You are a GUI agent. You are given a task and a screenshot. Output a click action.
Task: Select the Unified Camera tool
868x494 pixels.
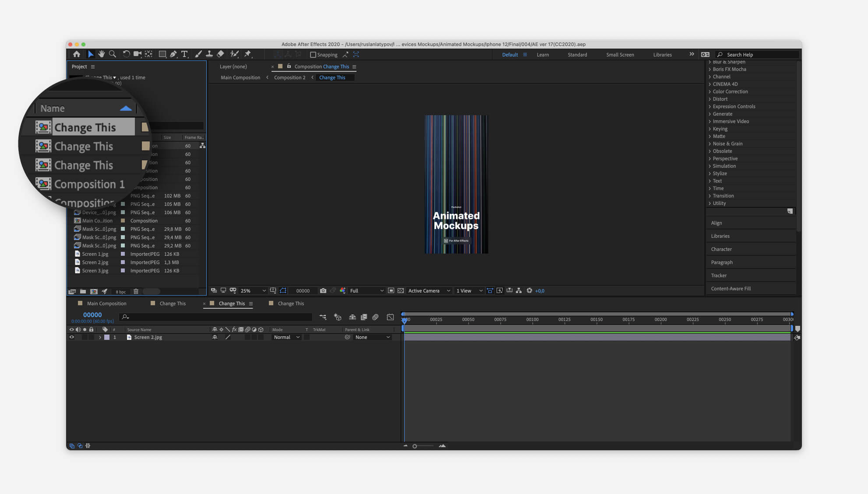coord(138,54)
